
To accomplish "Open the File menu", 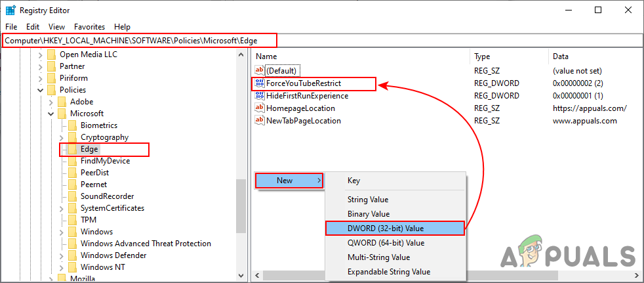I will click(11, 27).
